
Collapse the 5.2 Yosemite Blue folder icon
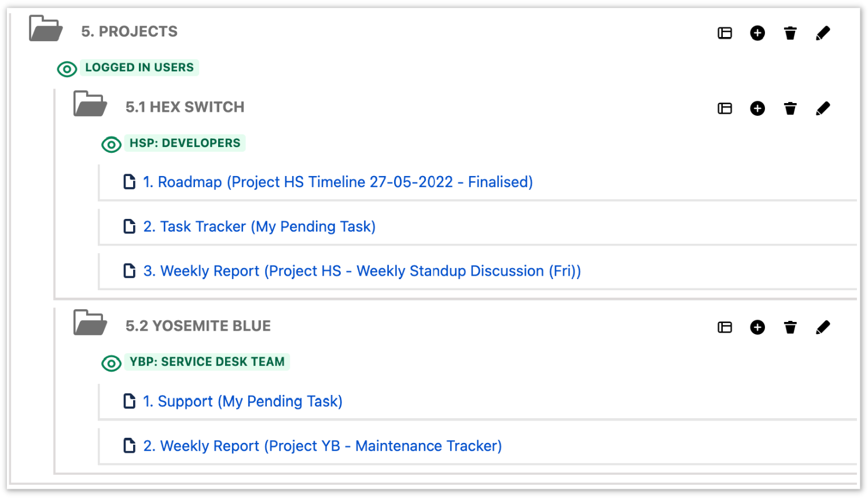click(x=90, y=323)
